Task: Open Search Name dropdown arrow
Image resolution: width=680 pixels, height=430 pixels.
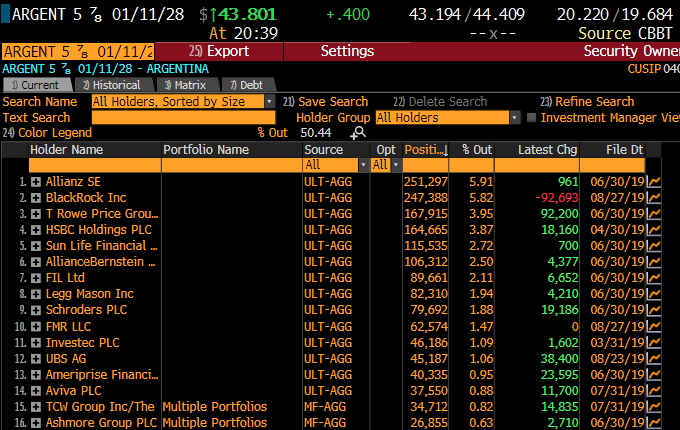Action: [269, 101]
